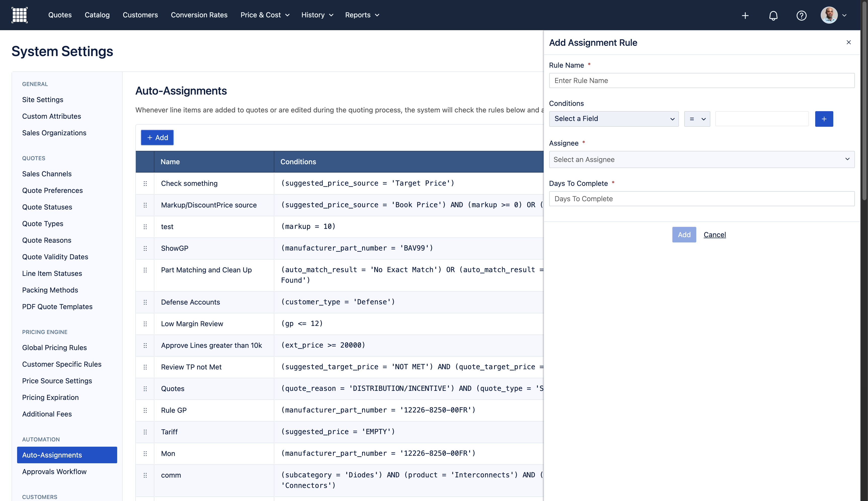Image resolution: width=868 pixels, height=501 pixels.
Task: Click the grid app logo icon
Action: click(20, 15)
